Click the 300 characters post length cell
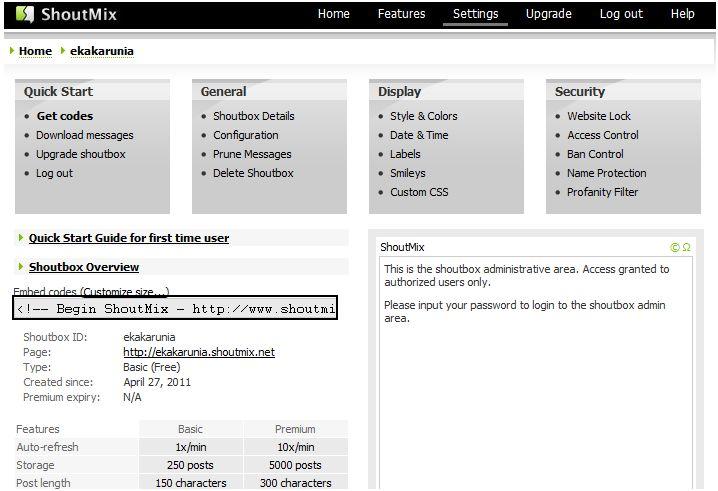Viewport: 718px width, 491px height. point(295,483)
